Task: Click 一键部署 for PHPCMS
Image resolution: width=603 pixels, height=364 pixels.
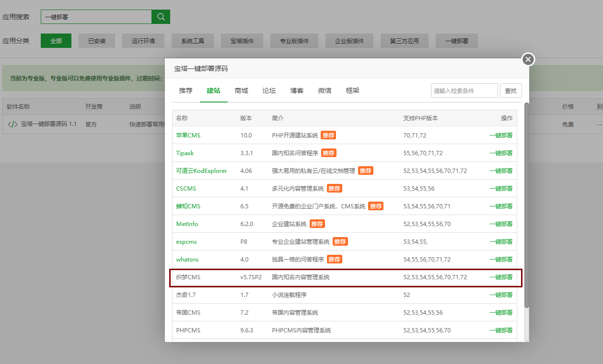Action: 500,330
